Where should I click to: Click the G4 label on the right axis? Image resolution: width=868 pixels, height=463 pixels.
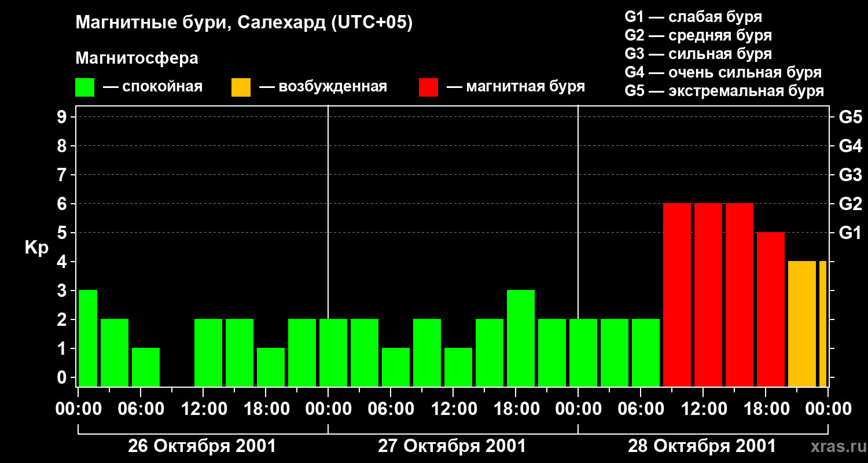(x=850, y=146)
